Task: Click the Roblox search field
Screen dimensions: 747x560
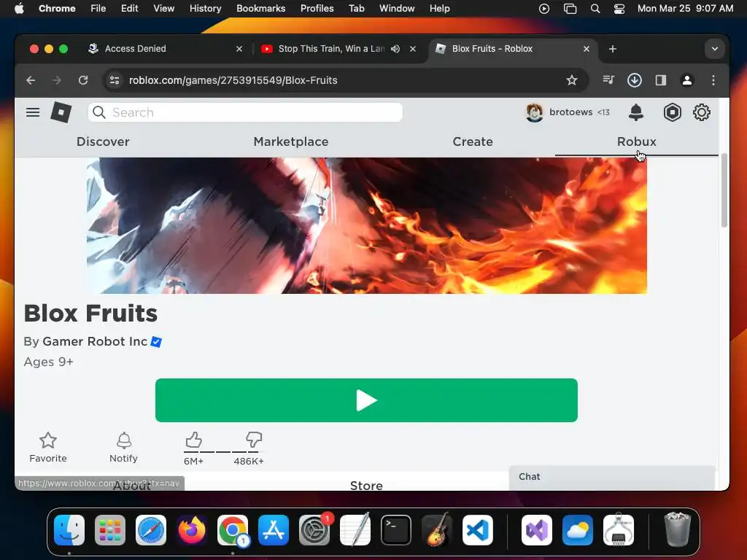Action: [x=245, y=112]
